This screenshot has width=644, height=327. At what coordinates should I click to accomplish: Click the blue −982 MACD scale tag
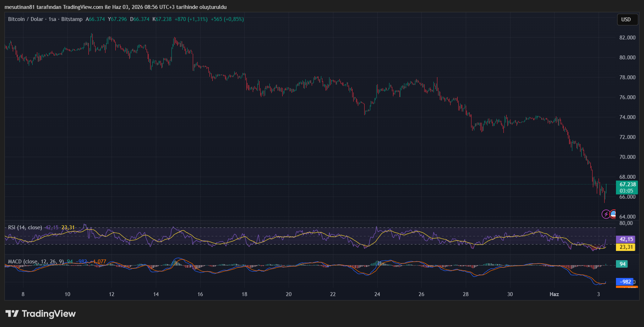[625, 282]
